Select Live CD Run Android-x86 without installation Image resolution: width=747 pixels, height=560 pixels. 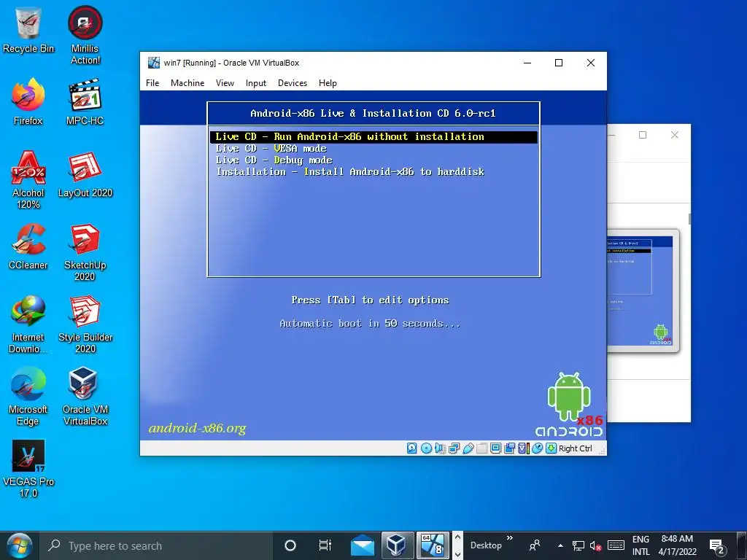pyautogui.click(x=373, y=136)
